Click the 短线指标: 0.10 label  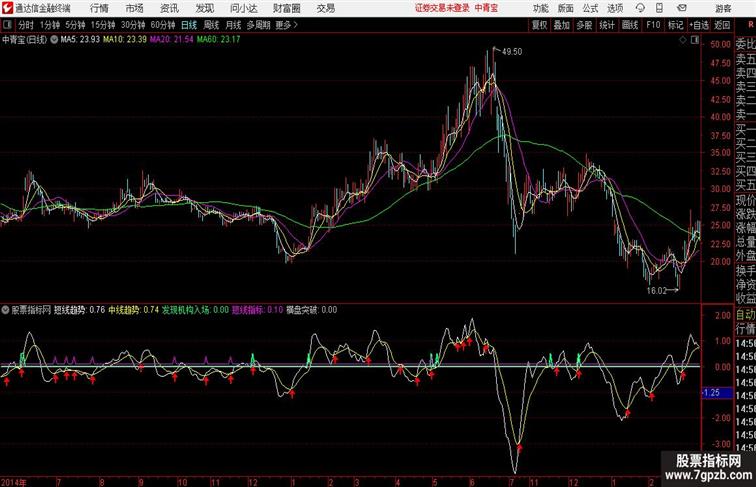(x=257, y=310)
